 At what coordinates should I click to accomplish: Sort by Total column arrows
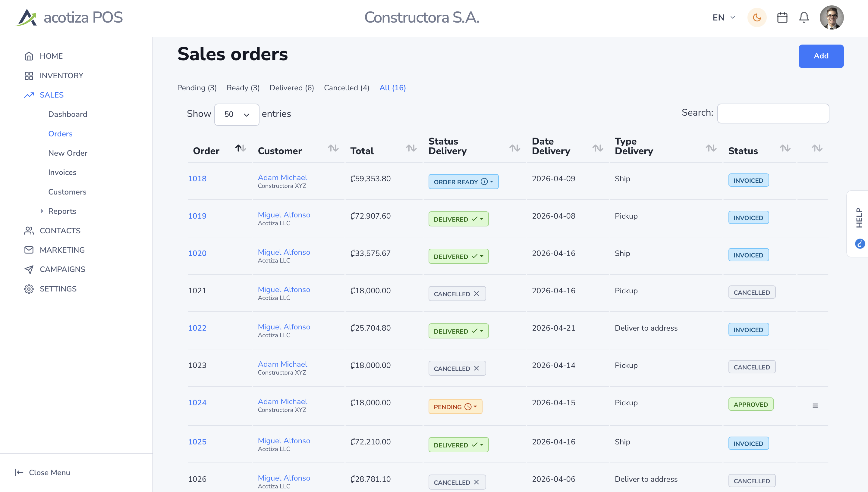pos(411,148)
